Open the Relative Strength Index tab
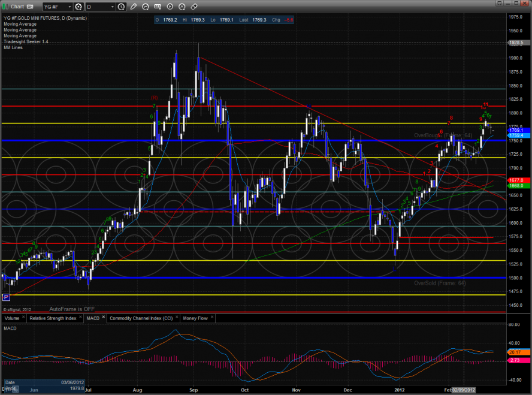Screen dimensions: 532x395 click(x=53, y=318)
